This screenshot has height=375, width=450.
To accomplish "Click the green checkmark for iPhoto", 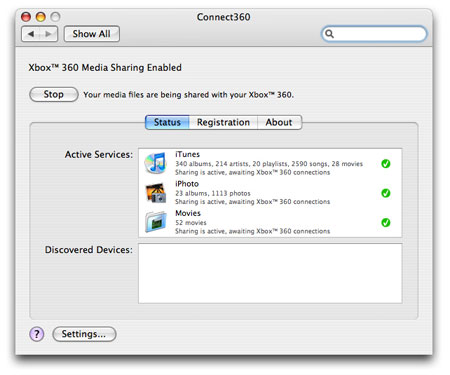I will coord(386,193).
